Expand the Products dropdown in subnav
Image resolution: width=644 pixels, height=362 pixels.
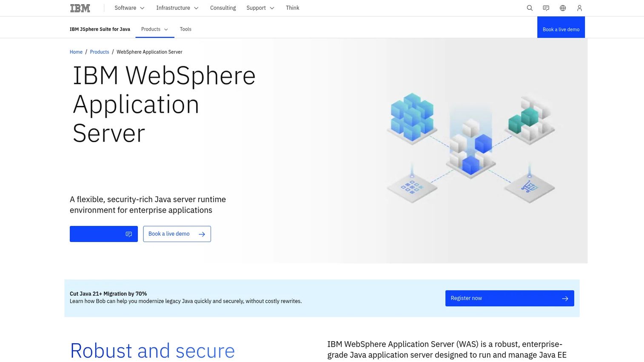click(x=155, y=29)
